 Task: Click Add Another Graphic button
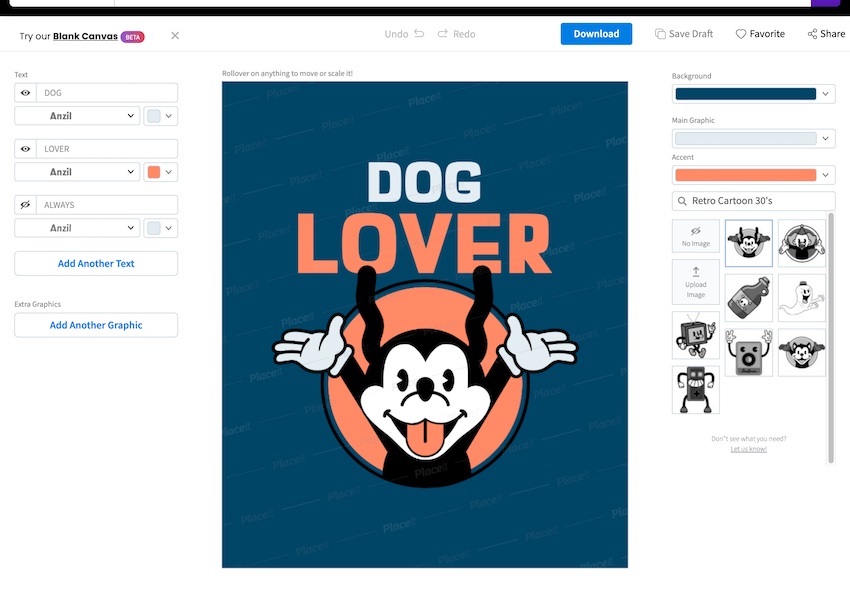(x=96, y=325)
